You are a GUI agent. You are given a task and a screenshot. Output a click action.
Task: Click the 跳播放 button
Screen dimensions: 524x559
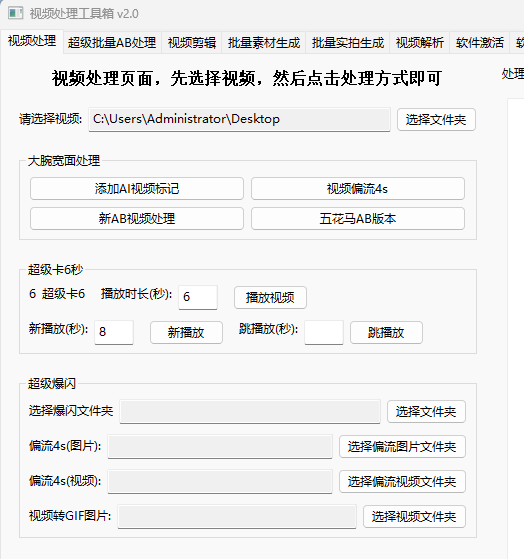[x=386, y=333]
